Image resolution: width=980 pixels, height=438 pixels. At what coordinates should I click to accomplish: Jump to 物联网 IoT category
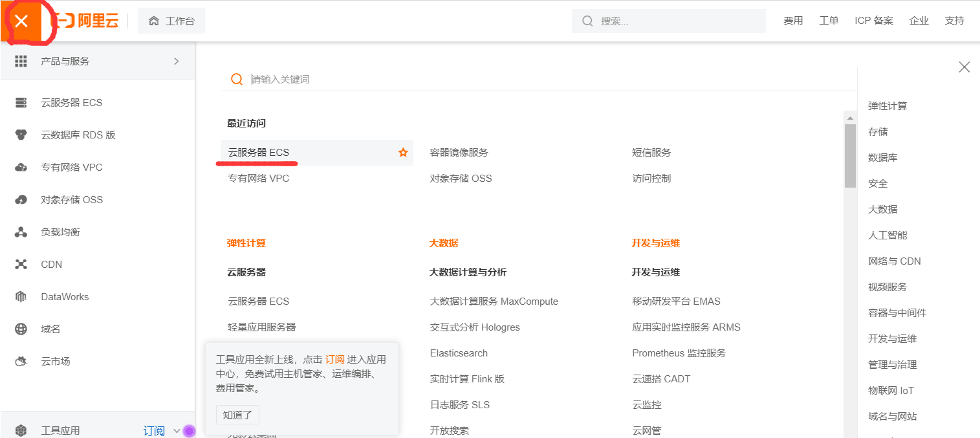coord(891,391)
